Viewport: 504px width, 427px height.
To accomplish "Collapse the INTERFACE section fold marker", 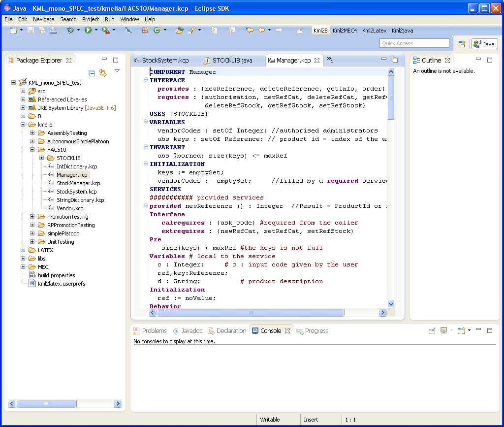I will (x=146, y=80).
